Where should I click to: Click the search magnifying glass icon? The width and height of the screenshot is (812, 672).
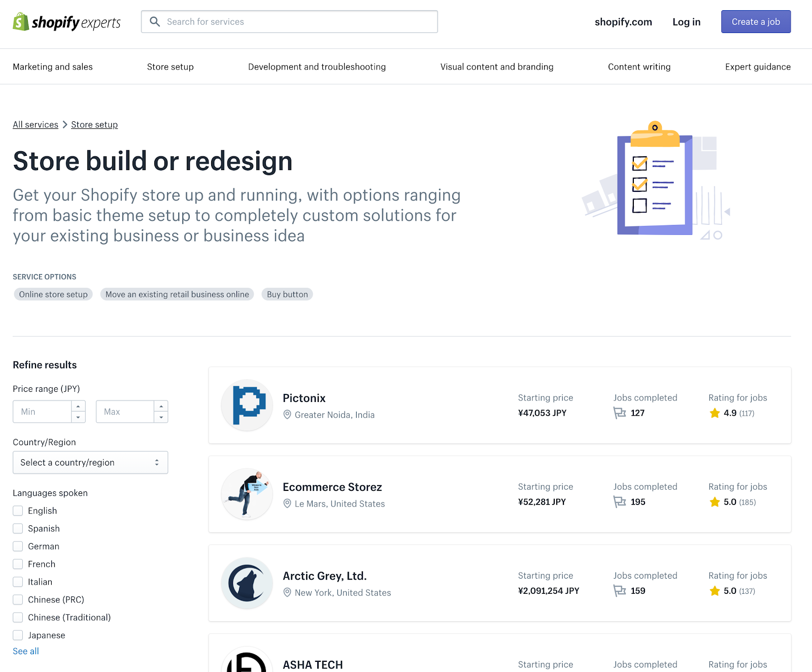[x=155, y=21]
